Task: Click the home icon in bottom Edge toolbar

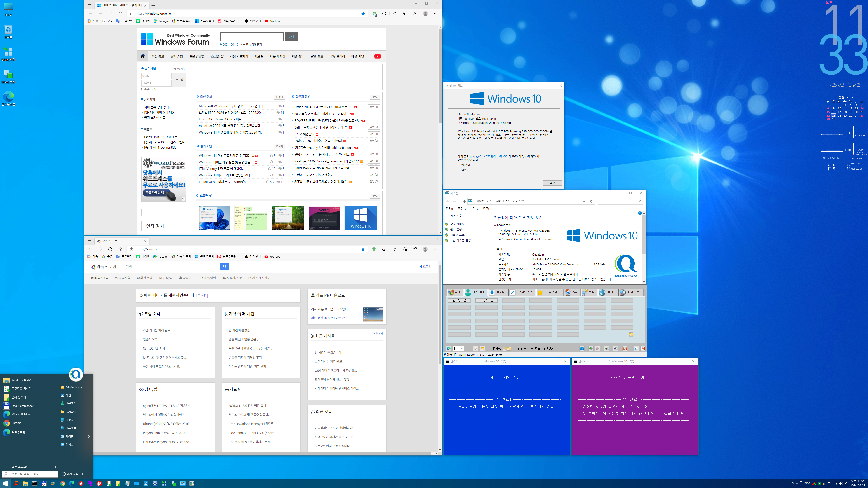Action: pyautogui.click(x=120, y=249)
